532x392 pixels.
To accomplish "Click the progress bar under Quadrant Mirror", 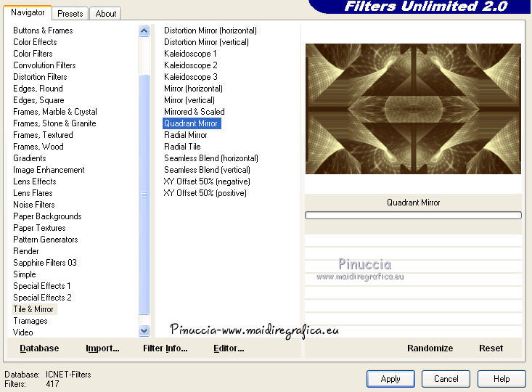I will click(413, 215).
